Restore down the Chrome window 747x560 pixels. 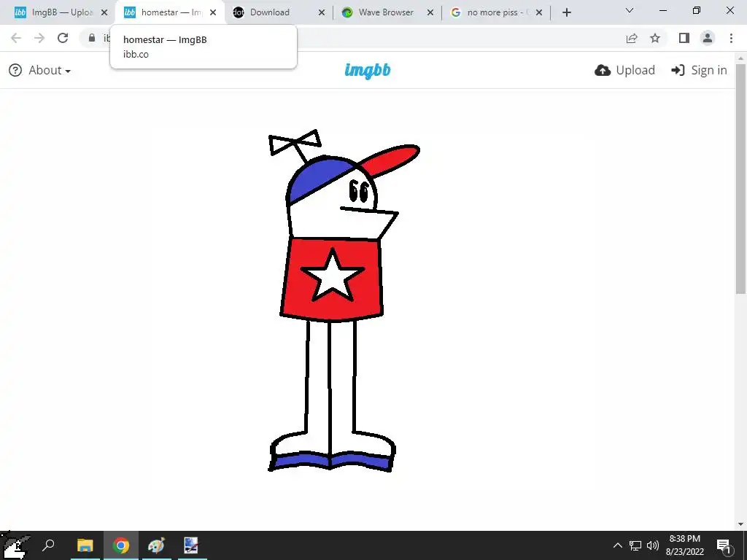[697, 10]
